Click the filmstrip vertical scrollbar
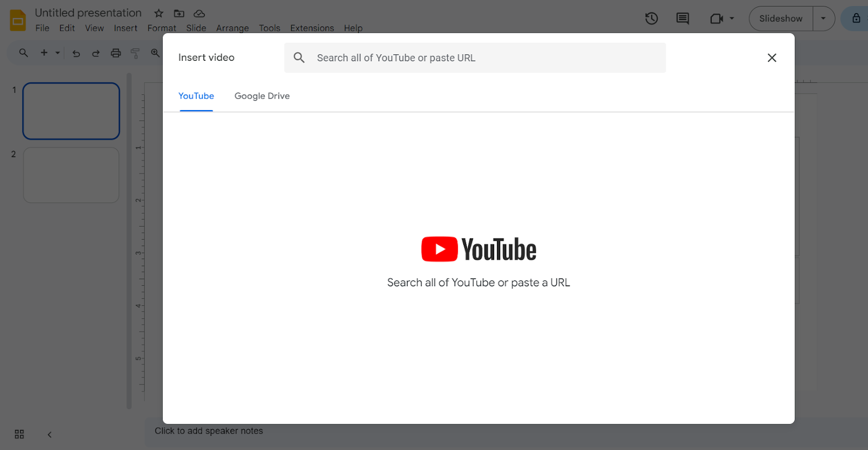Viewport: 868px width, 450px height. [x=129, y=241]
